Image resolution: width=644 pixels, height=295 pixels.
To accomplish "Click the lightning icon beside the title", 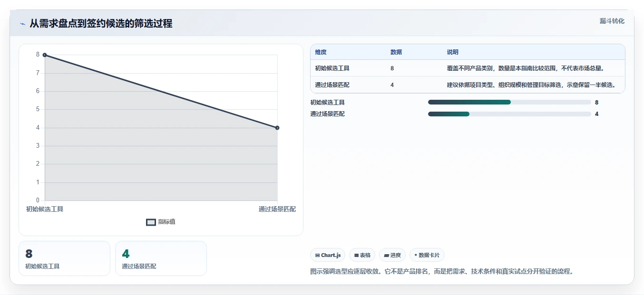I will [23, 24].
